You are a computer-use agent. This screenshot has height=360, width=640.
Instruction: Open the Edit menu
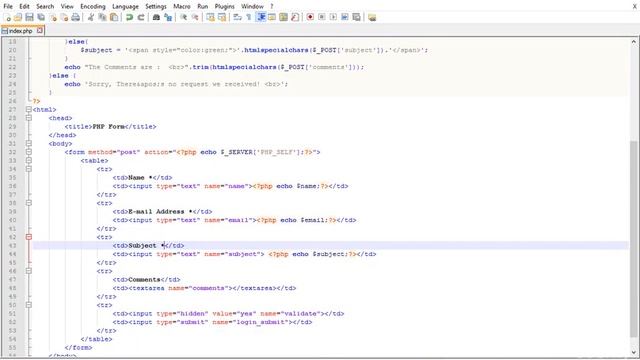24,6
